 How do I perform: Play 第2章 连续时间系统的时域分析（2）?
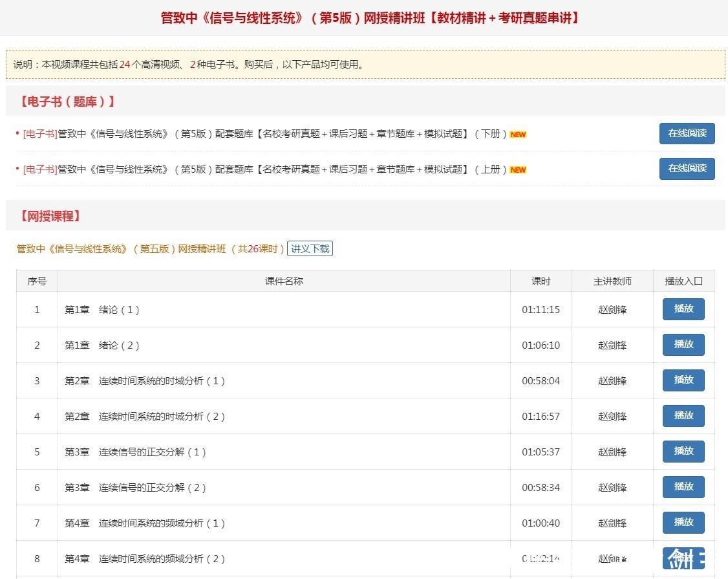click(x=683, y=416)
